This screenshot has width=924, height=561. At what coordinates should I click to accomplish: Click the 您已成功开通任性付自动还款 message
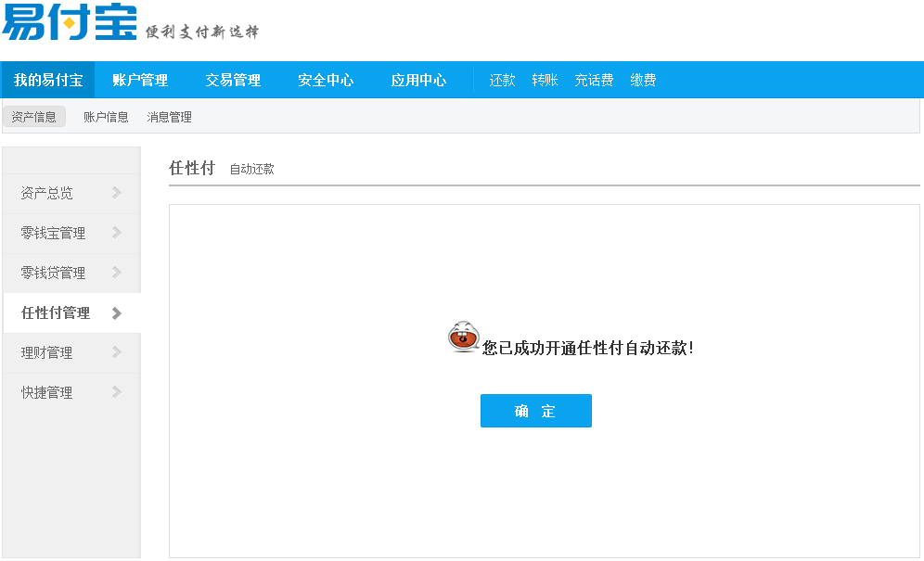tap(587, 348)
